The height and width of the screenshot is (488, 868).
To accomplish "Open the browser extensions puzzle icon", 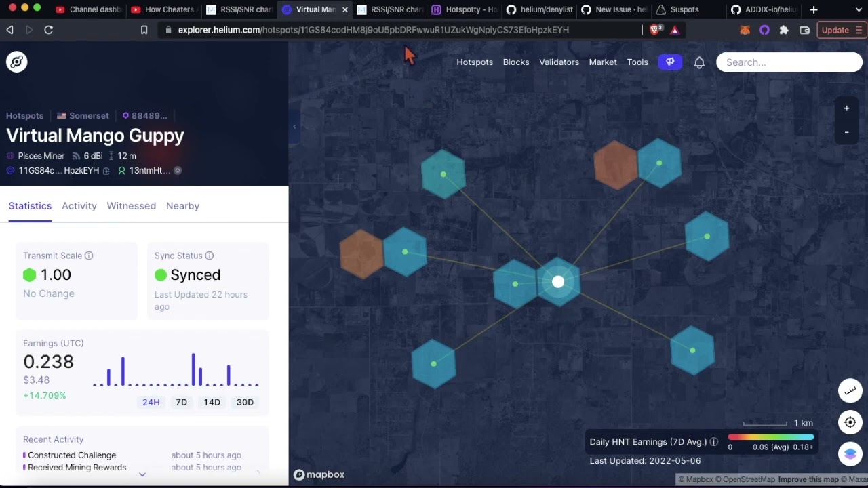I will coord(784,30).
